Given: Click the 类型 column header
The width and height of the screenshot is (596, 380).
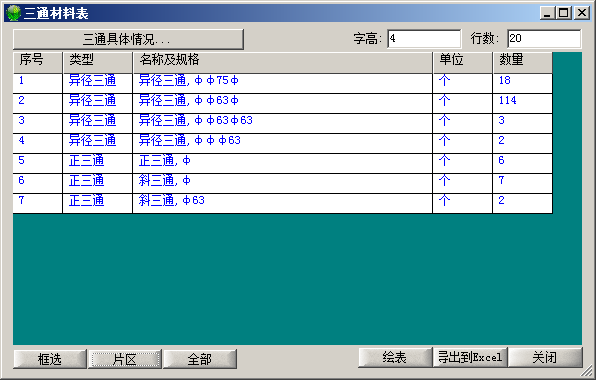Looking at the screenshot, I should tap(98, 62).
